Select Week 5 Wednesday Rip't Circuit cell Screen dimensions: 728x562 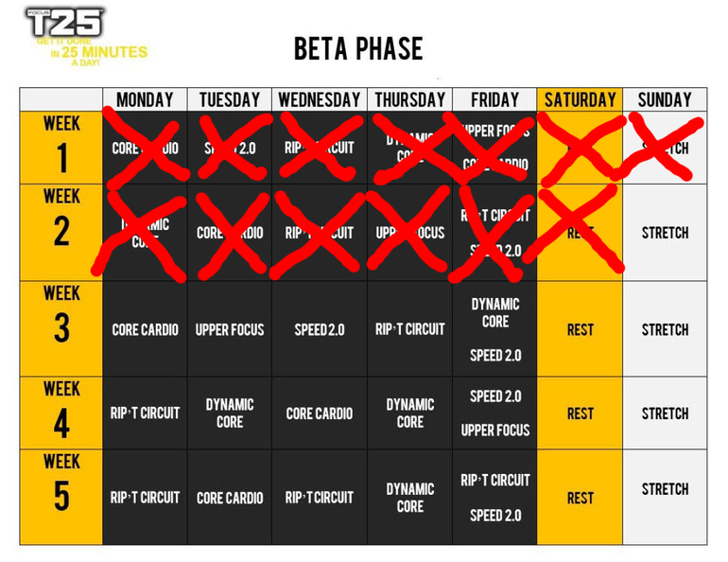tap(319, 498)
